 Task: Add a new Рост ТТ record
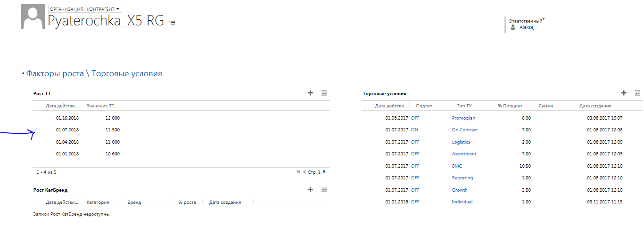pos(310,93)
